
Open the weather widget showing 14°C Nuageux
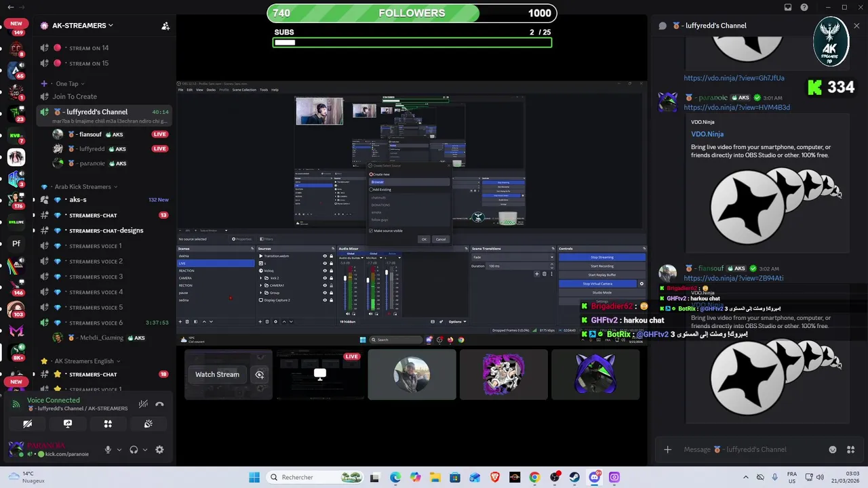(x=27, y=477)
